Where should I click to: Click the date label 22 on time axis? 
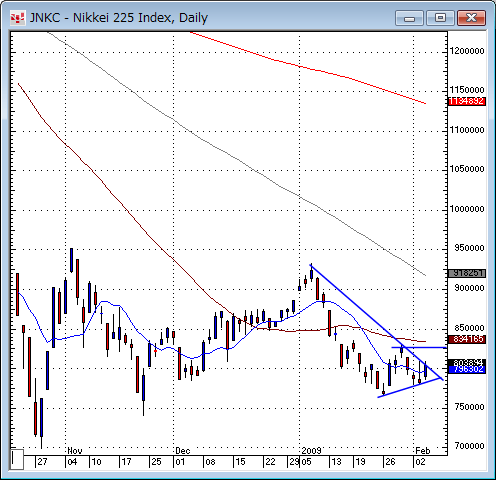(270, 462)
